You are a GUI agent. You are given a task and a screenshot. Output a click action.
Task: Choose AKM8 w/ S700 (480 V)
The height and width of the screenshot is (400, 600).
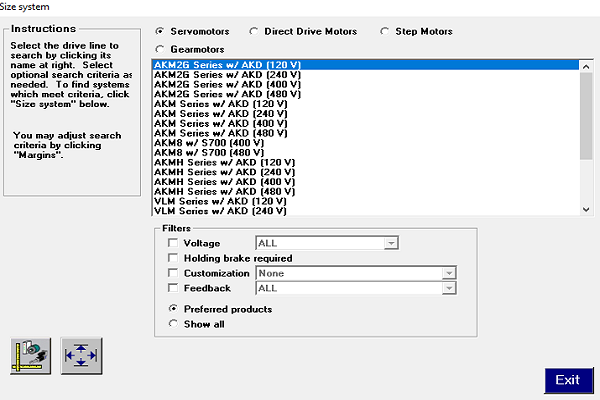(366, 153)
